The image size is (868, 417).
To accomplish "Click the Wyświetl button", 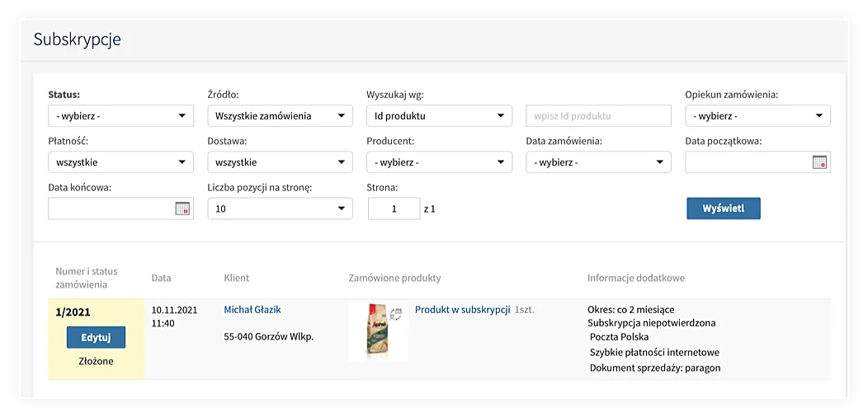I will [724, 208].
